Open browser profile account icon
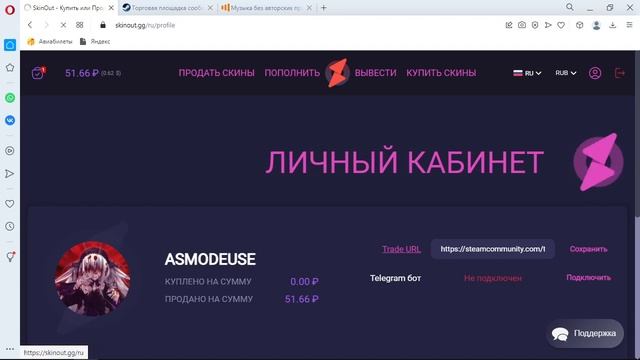Viewport: 640px width, 360px height. click(x=596, y=25)
